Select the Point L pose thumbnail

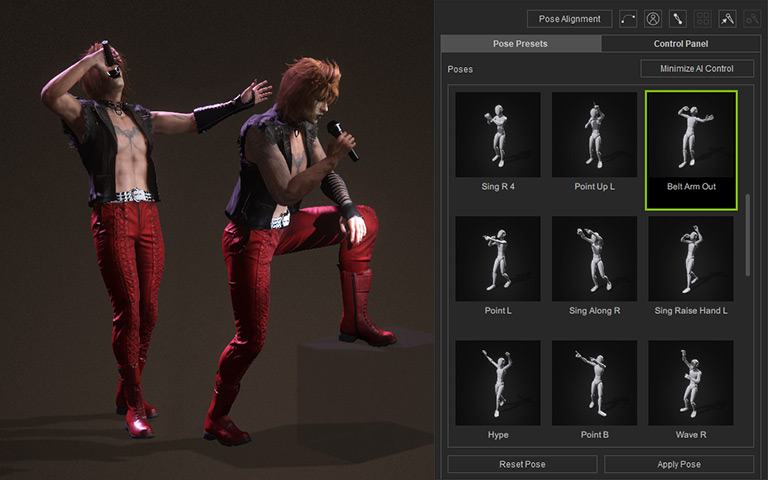(x=498, y=259)
